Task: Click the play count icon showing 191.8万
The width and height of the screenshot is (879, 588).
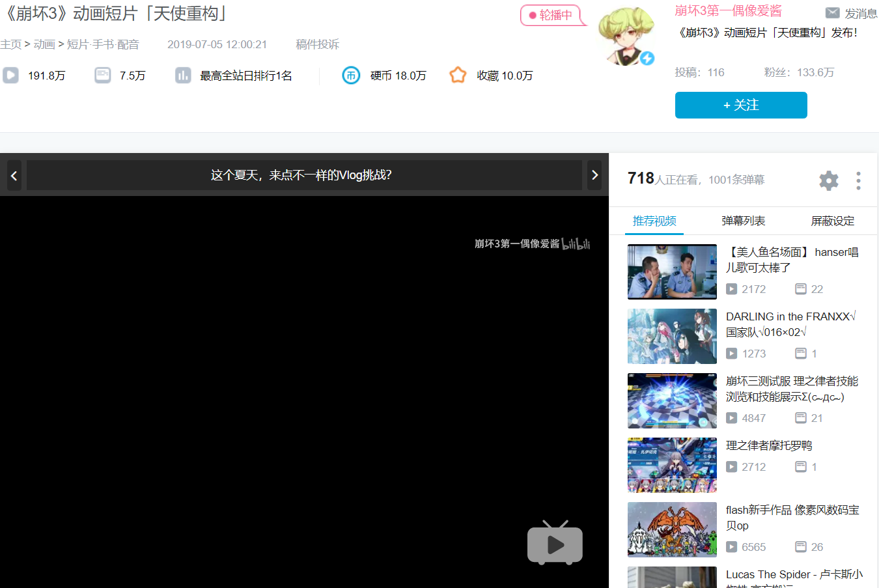Action: tap(10, 75)
